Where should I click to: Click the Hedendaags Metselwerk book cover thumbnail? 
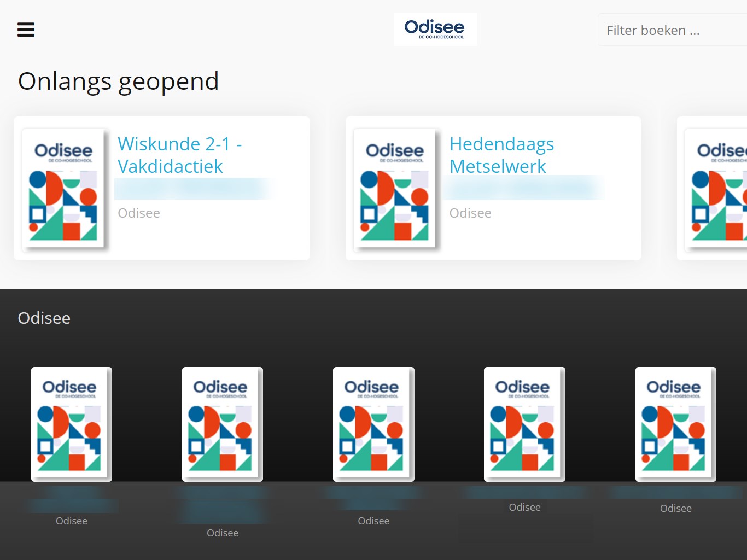395,188
